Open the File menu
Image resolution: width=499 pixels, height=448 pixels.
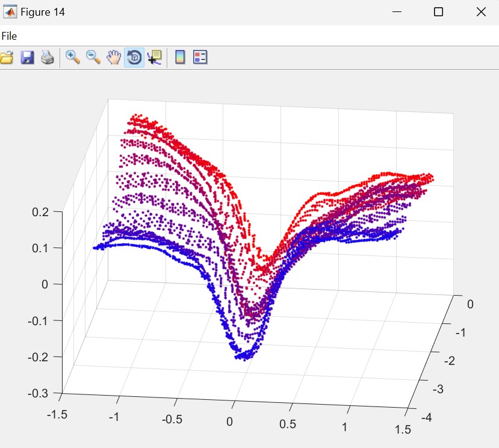point(9,36)
